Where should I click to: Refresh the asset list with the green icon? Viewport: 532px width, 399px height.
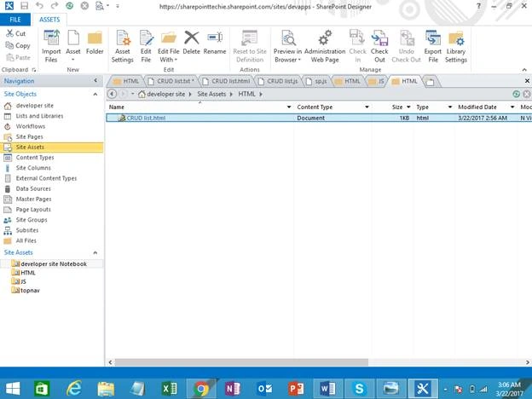pyautogui.click(x=516, y=94)
